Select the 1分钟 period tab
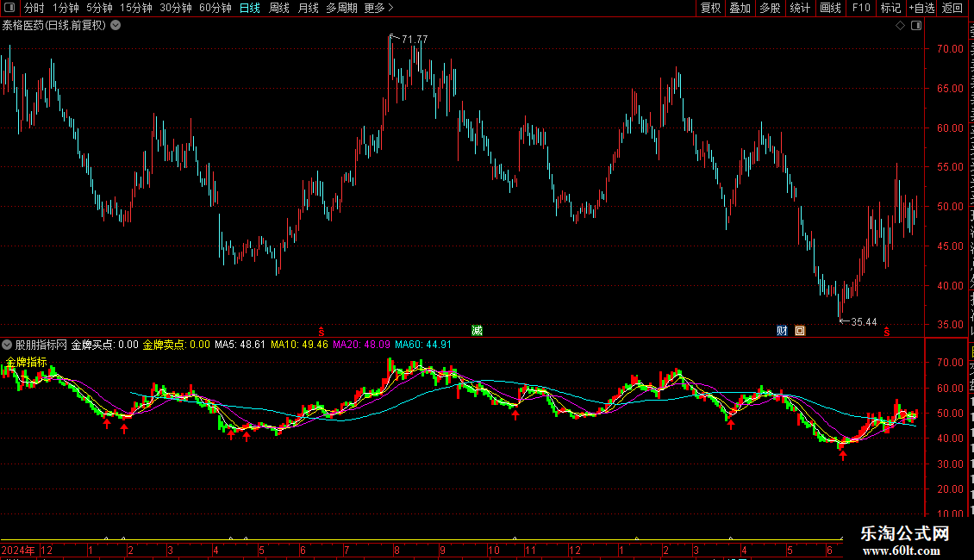 pos(66,8)
